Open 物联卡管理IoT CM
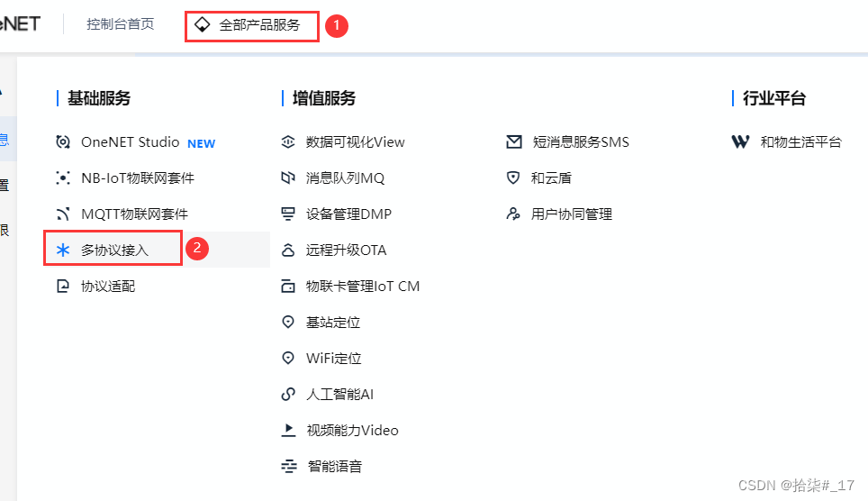 tap(363, 286)
